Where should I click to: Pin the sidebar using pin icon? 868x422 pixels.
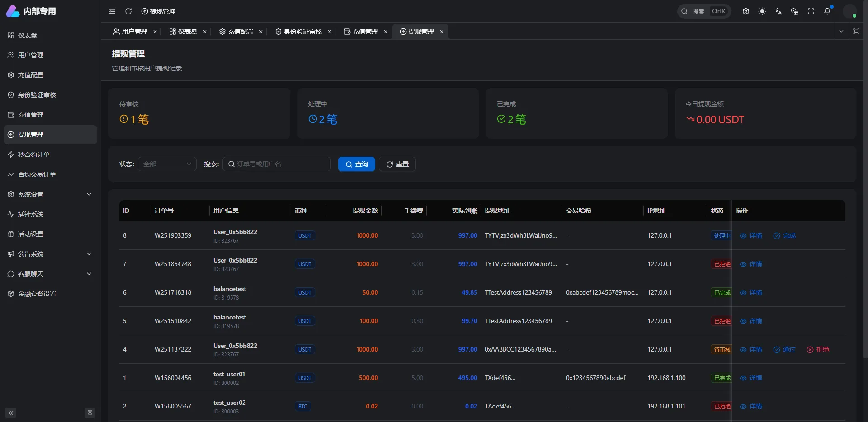(x=90, y=413)
